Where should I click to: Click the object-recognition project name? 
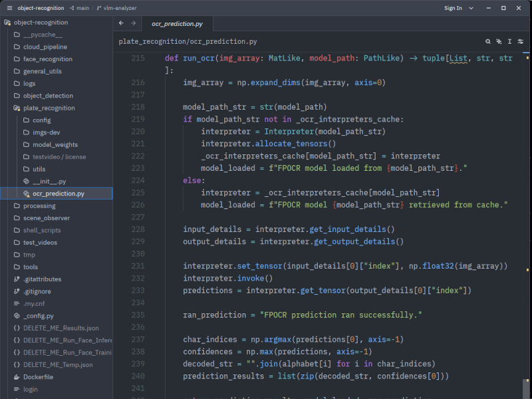click(41, 8)
